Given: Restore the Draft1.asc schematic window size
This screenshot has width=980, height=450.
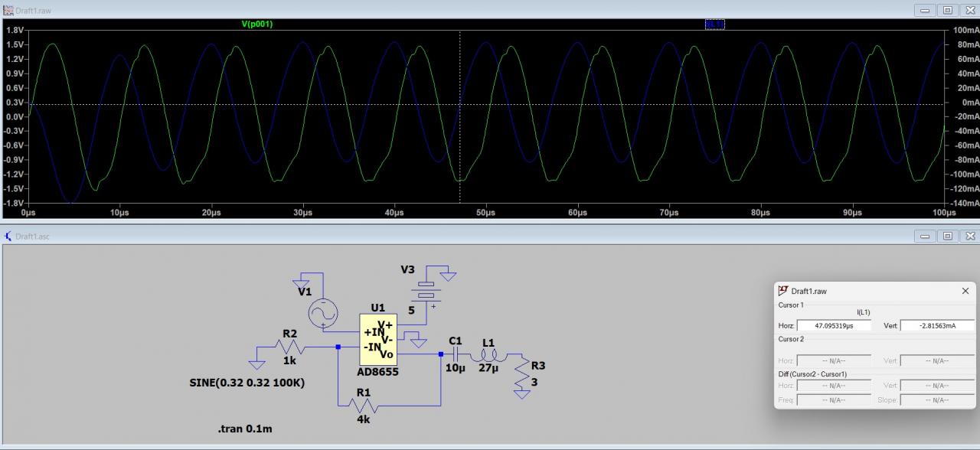Looking at the screenshot, I should tap(948, 236).
